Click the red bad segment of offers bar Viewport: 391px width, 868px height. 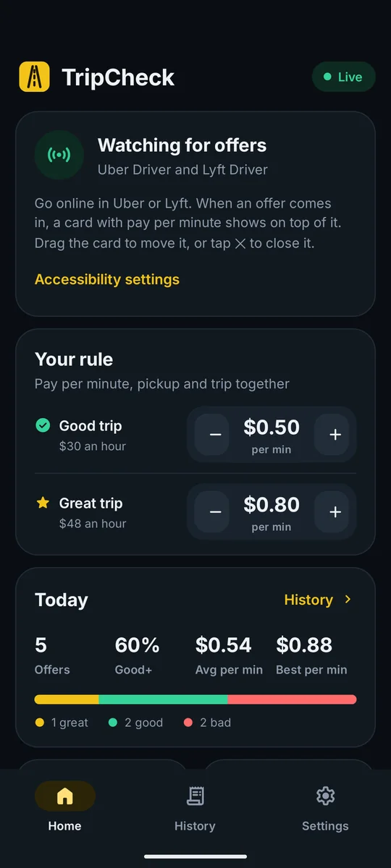point(292,699)
